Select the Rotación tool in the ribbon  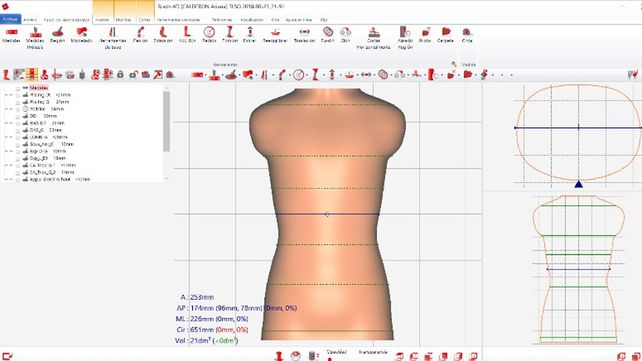[187, 35]
